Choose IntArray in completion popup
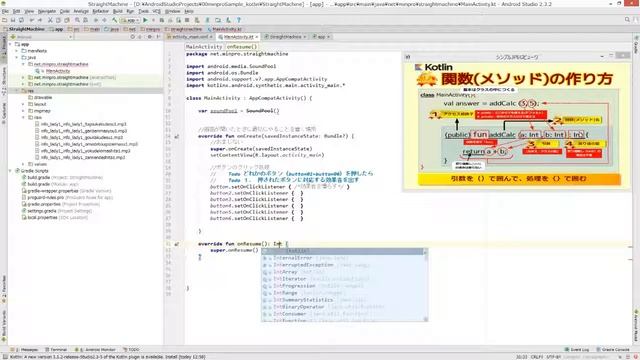This screenshot has height=360, width=640. 344,272
